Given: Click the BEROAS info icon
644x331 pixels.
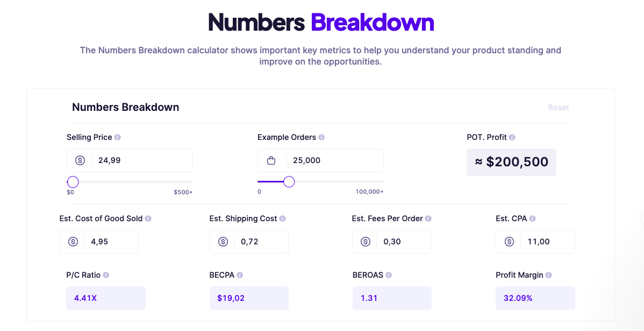Looking at the screenshot, I should pyautogui.click(x=389, y=275).
